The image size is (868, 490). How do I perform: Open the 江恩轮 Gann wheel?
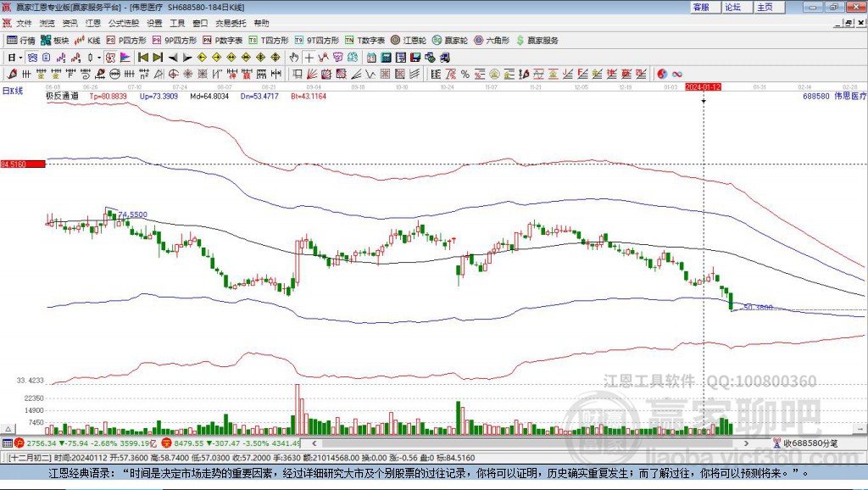coord(409,41)
